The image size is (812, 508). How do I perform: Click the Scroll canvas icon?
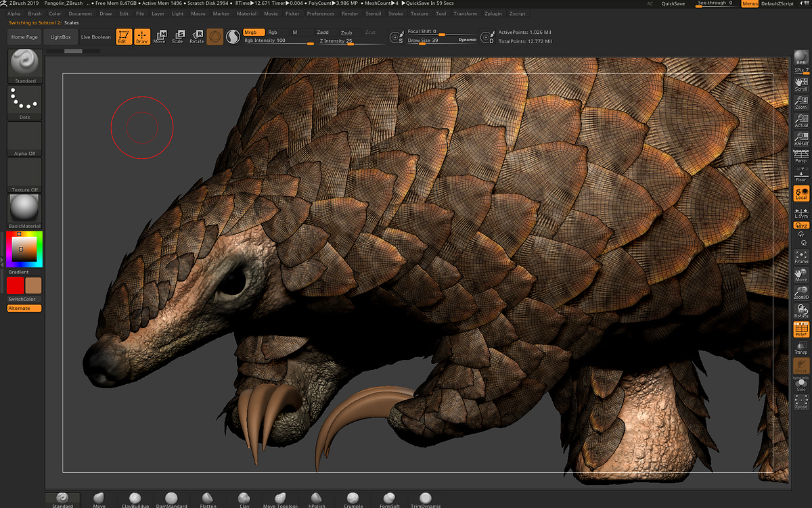(801, 85)
